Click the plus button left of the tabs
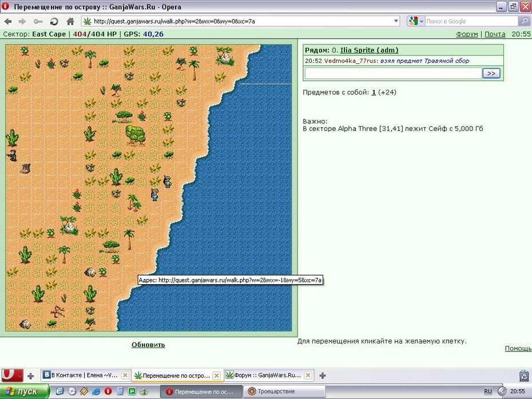The width and height of the screenshot is (532, 399). 30,376
